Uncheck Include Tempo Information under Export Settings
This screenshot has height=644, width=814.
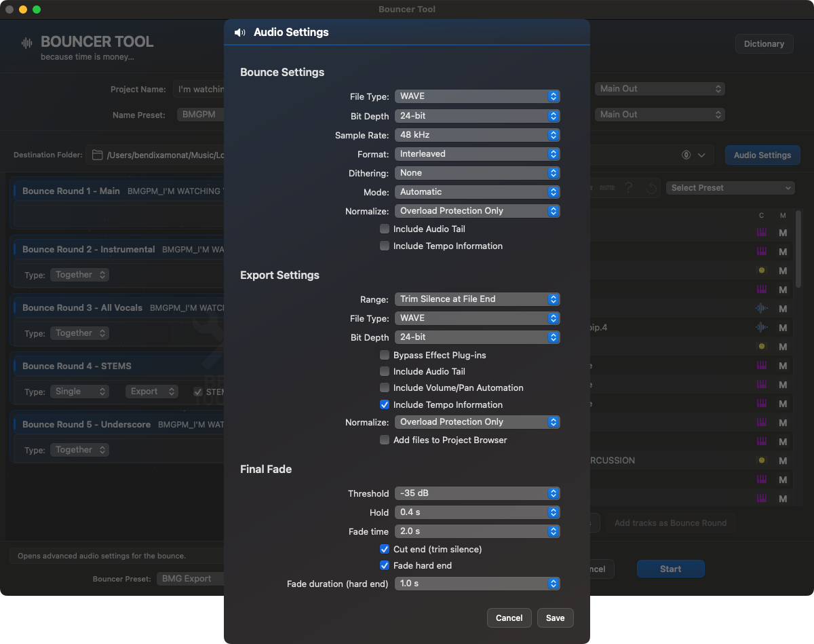(385, 405)
